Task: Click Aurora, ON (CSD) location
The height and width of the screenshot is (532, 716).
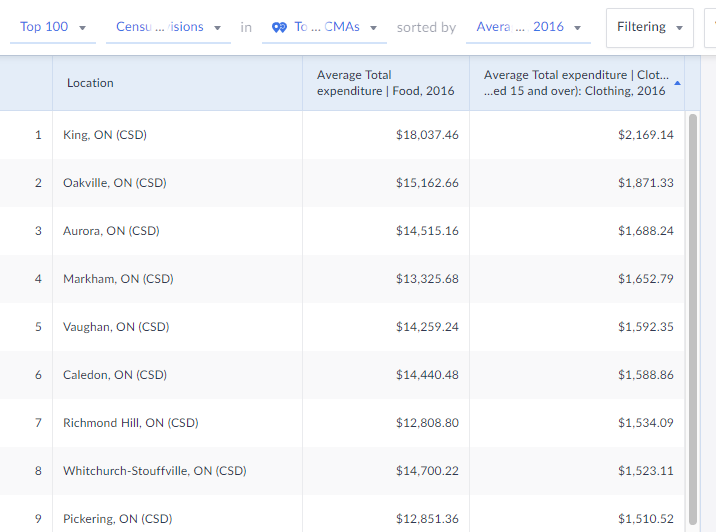Action: pos(110,231)
